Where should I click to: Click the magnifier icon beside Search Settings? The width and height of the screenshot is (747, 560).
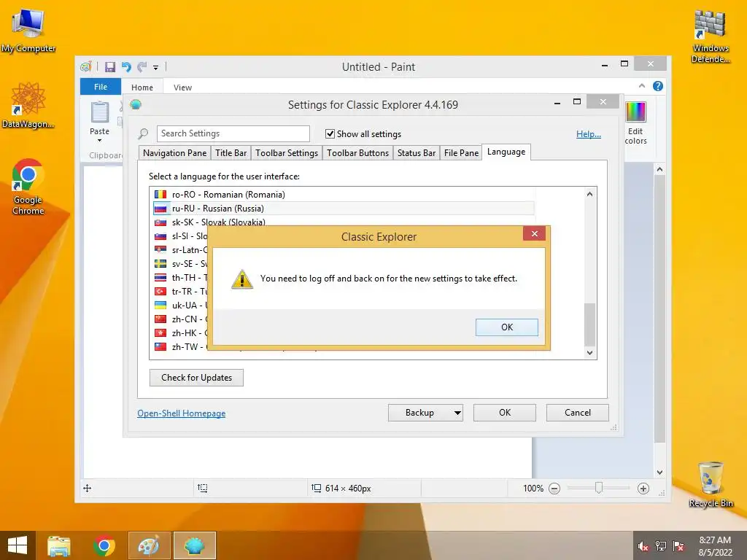pyautogui.click(x=143, y=134)
